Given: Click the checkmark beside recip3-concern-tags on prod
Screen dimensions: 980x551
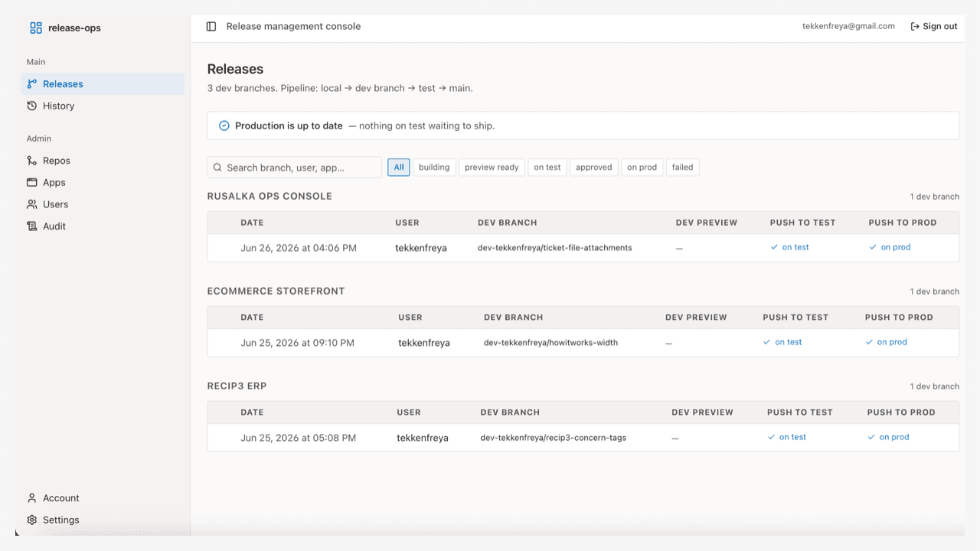Looking at the screenshot, I should [872, 437].
